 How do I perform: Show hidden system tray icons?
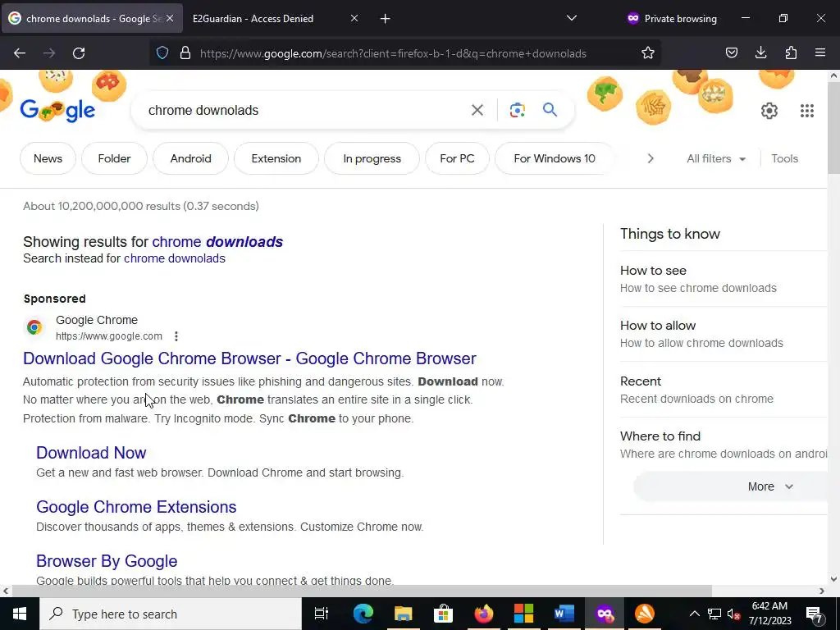pyautogui.click(x=694, y=614)
